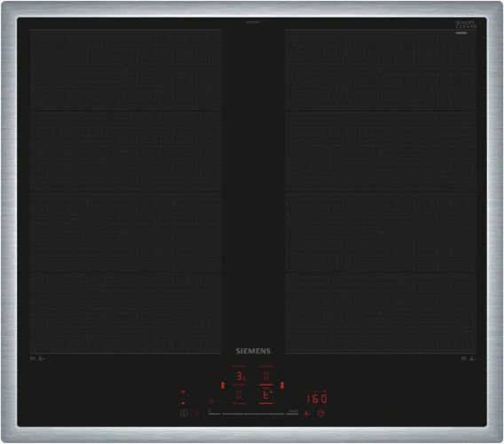Select the rear-right zone showing 0
The width and height of the screenshot is (504, 444).
(266, 376)
